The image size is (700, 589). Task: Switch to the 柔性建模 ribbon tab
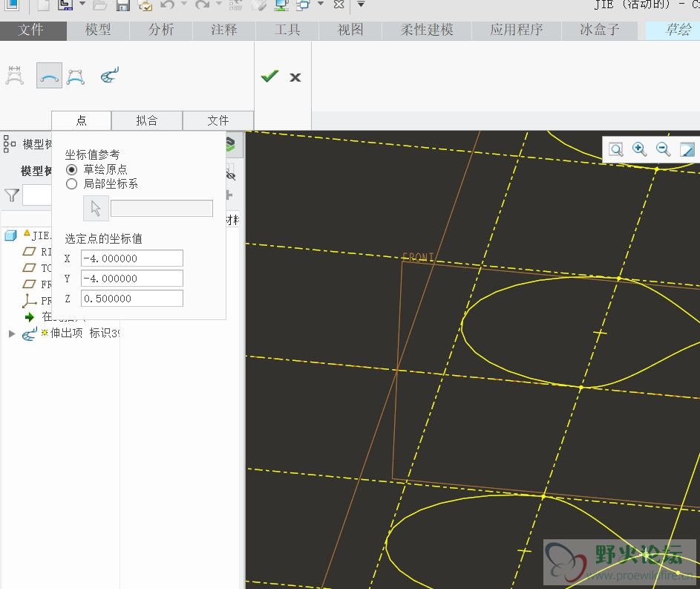(x=427, y=30)
